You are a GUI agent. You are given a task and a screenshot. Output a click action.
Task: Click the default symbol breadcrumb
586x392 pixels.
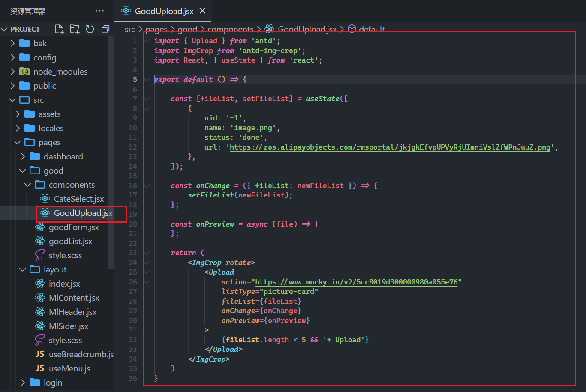coord(372,29)
